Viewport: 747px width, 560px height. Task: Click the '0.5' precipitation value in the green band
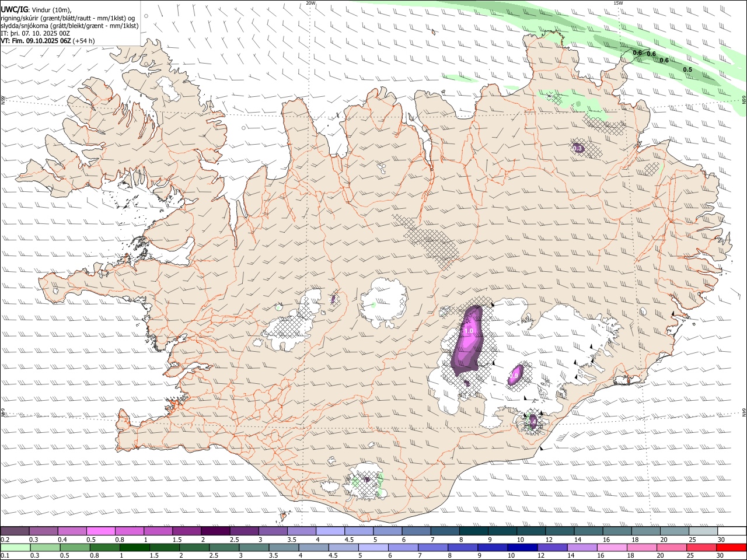(687, 69)
